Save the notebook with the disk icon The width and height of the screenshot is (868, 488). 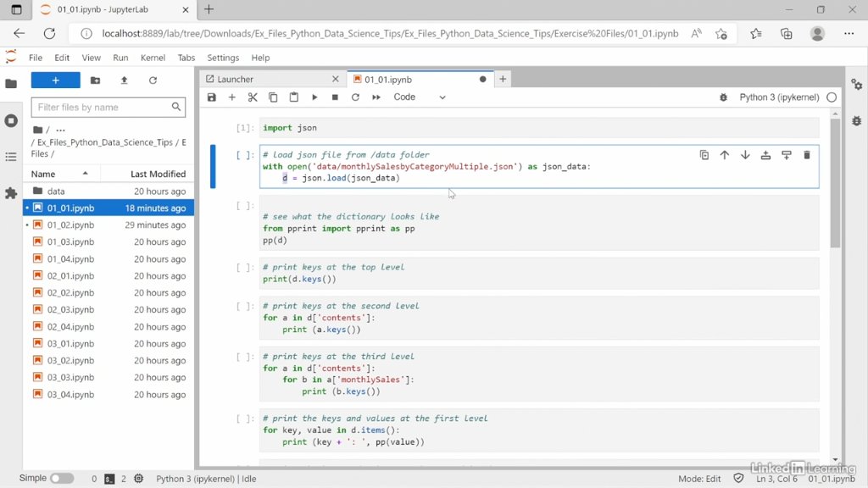coord(211,97)
